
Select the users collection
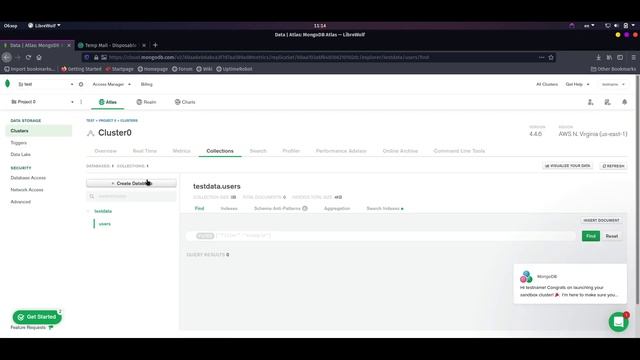point(104,224)
